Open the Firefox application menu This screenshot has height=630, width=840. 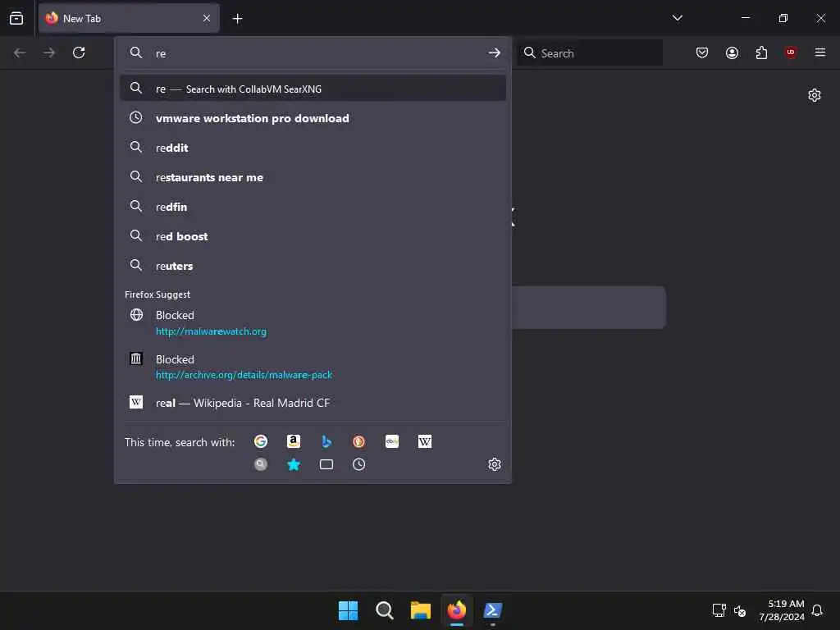tap(820, 52)
